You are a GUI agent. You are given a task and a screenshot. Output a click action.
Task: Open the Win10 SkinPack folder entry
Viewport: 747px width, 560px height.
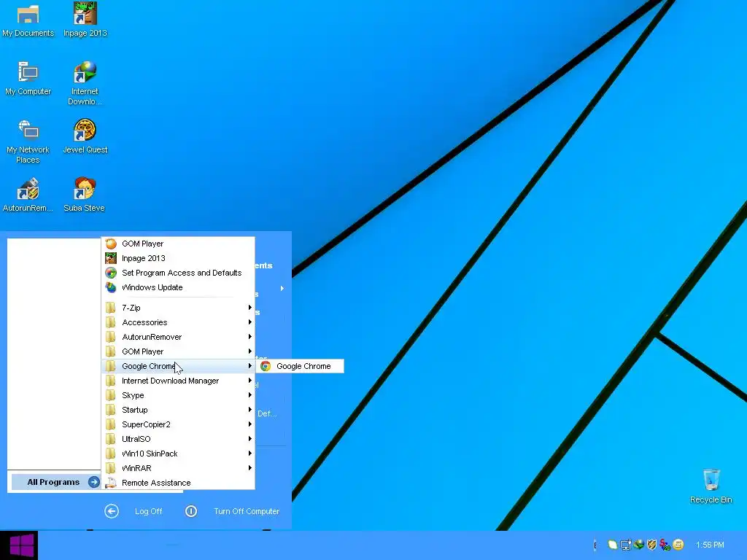point(178,454)
